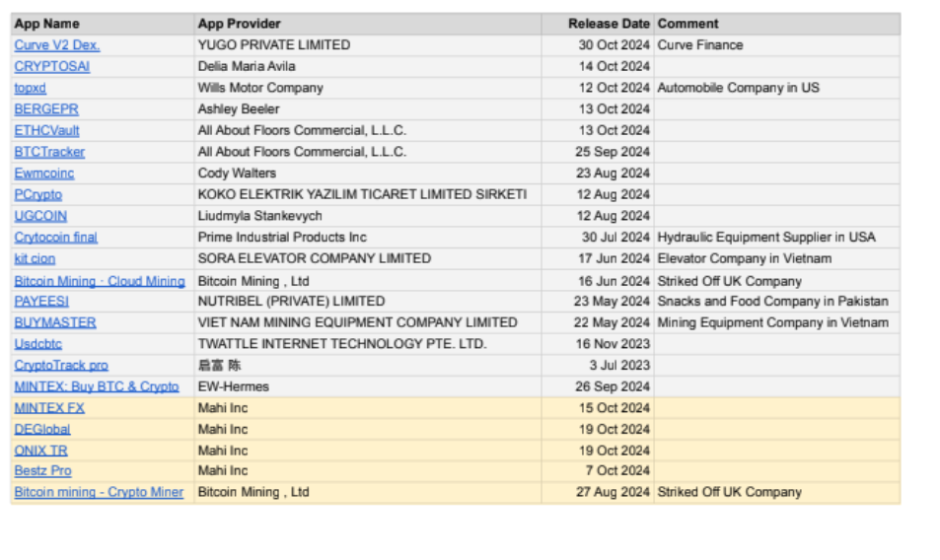This screenshot has width=940, height=560.
Task: Open the kit cion link
Action: (x=35, y=258)
